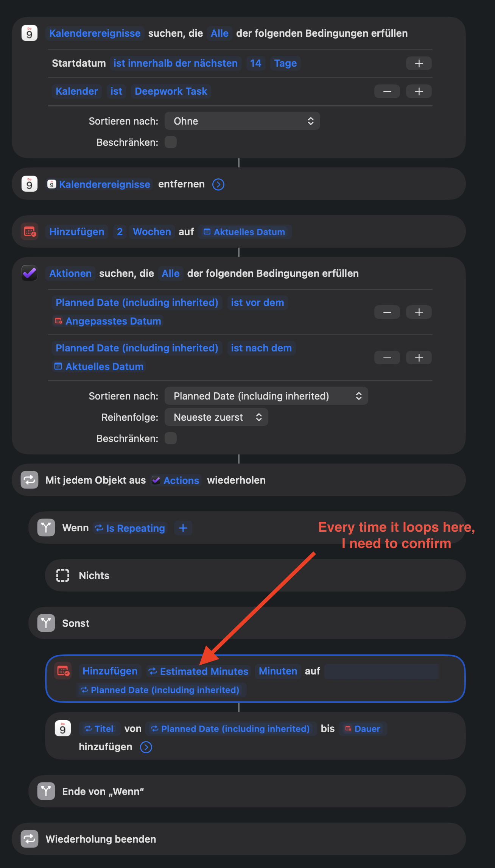
Task: Expand options arrow next to 'entfernen'
Action: [x=218, y=184]
